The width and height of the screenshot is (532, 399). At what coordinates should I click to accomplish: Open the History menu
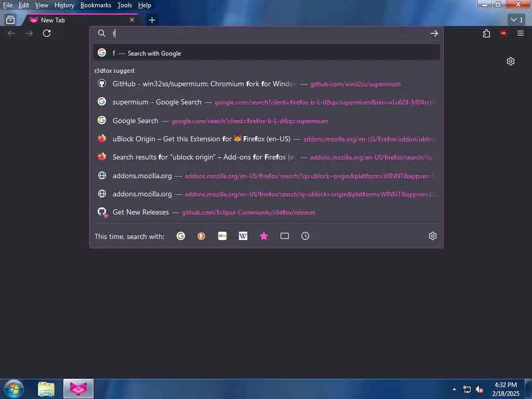tap(64, 5)
